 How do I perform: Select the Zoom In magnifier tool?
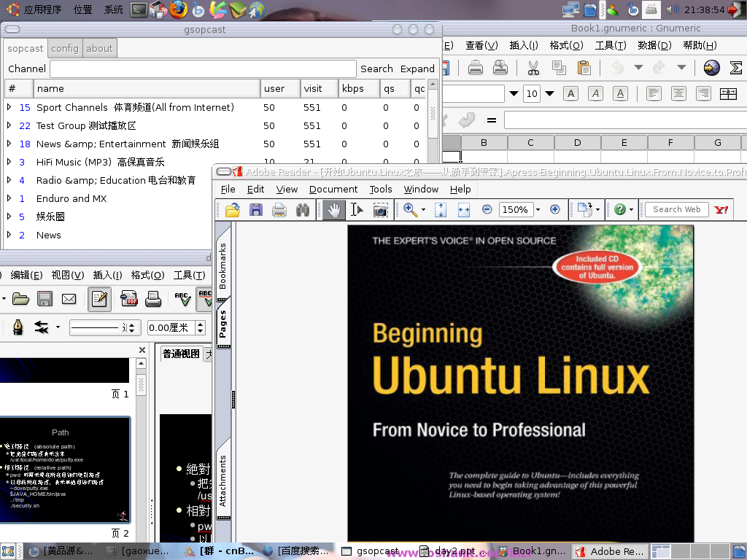[x=410, y=209]
